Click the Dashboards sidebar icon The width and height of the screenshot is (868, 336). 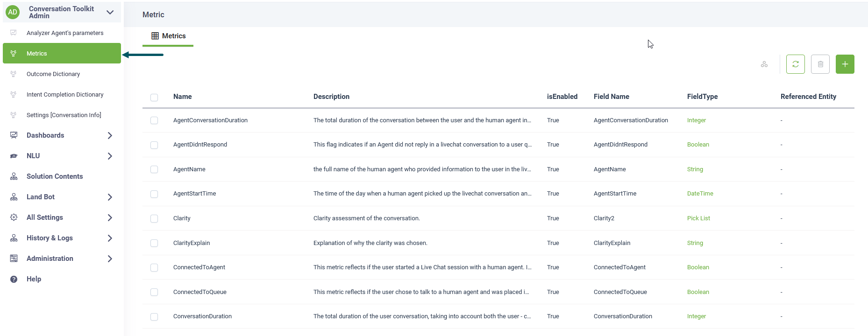click(x=14, y=135)
